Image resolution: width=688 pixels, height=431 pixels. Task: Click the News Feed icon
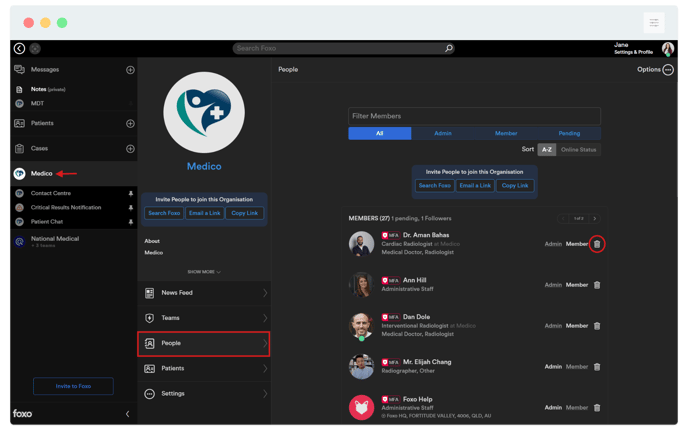[x=150, y=293]
